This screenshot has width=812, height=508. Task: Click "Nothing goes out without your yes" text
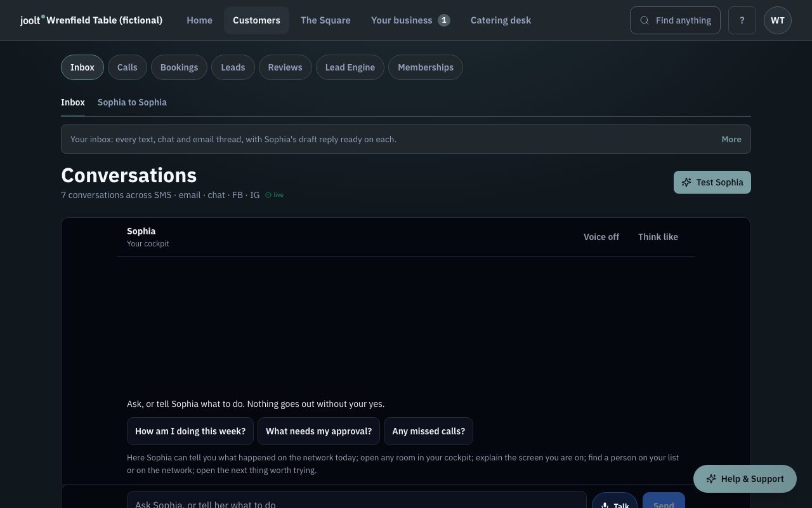[316, 404]
